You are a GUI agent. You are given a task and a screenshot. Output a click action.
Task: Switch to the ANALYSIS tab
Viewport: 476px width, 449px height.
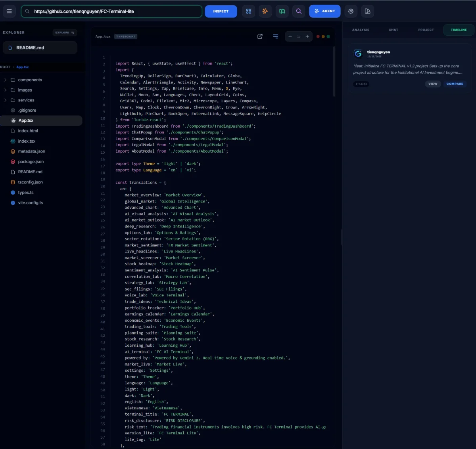[361, 30]
